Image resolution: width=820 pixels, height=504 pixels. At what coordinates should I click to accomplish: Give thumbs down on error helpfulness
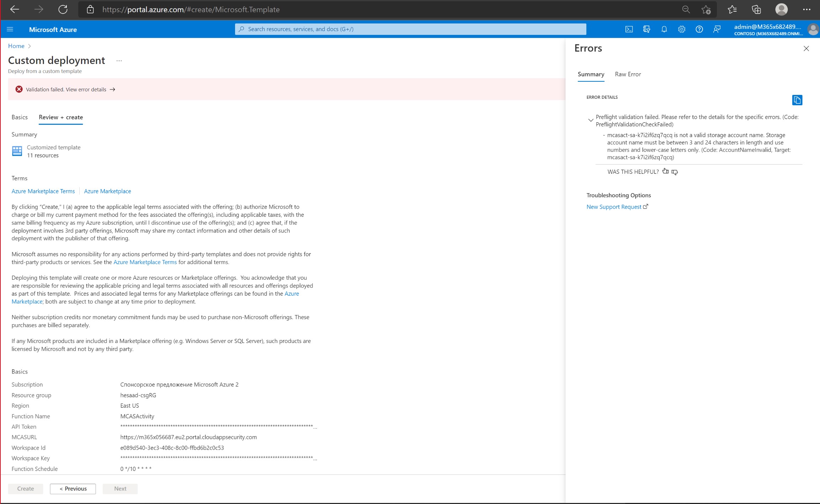click(675, 172)
